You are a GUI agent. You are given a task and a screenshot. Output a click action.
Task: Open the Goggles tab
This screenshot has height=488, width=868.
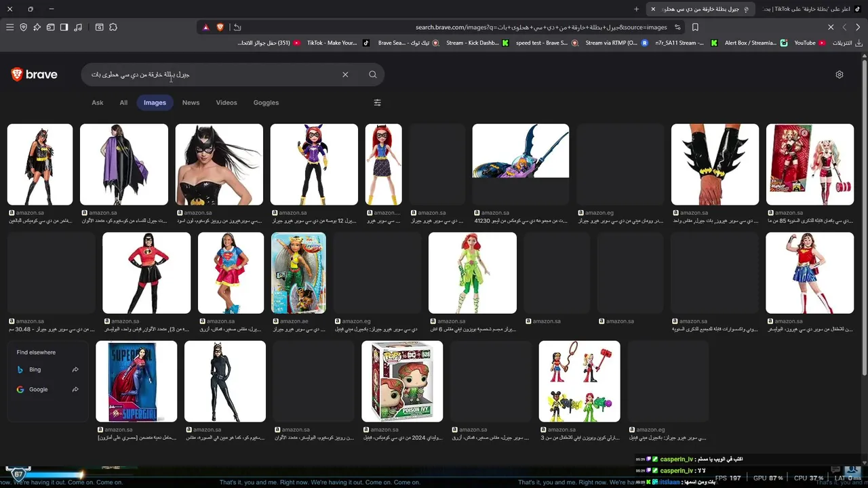tap(266, 102)
